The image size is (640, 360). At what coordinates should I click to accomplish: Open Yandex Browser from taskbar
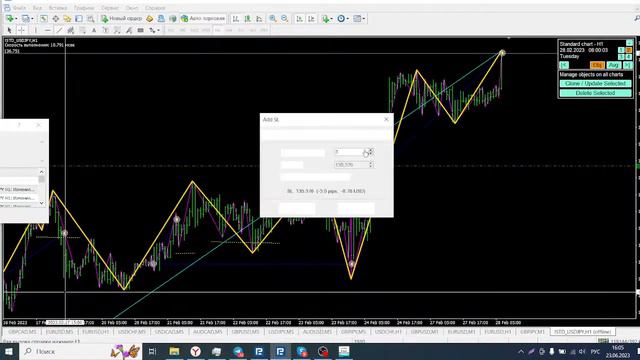pyautogui.click(x=196, y=351)
